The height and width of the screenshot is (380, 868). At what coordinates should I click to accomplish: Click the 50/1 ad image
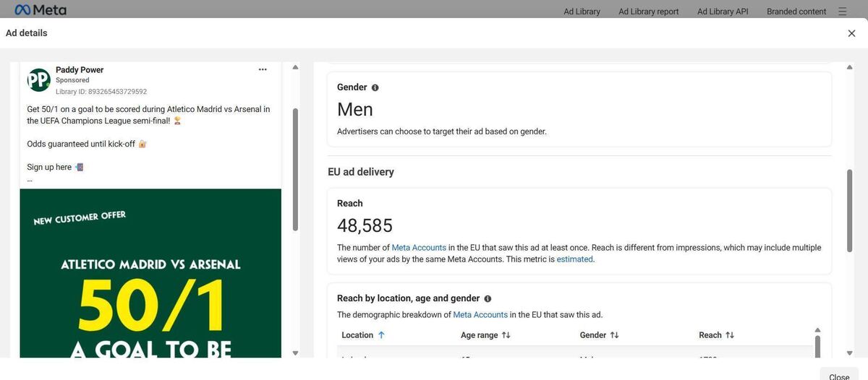pyautogui.click(x=150, y=273)
